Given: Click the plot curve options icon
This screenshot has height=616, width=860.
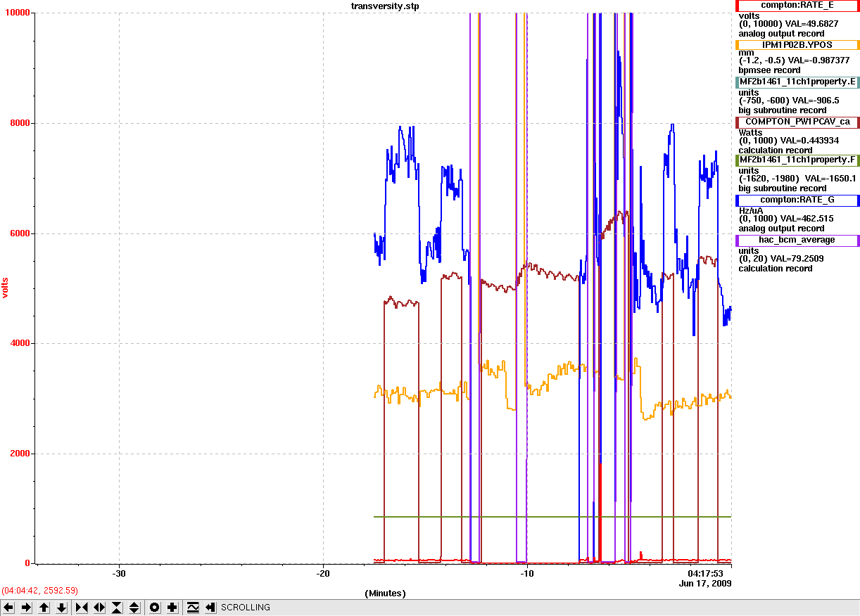Looking at the screenshot, I should (193, 608).
